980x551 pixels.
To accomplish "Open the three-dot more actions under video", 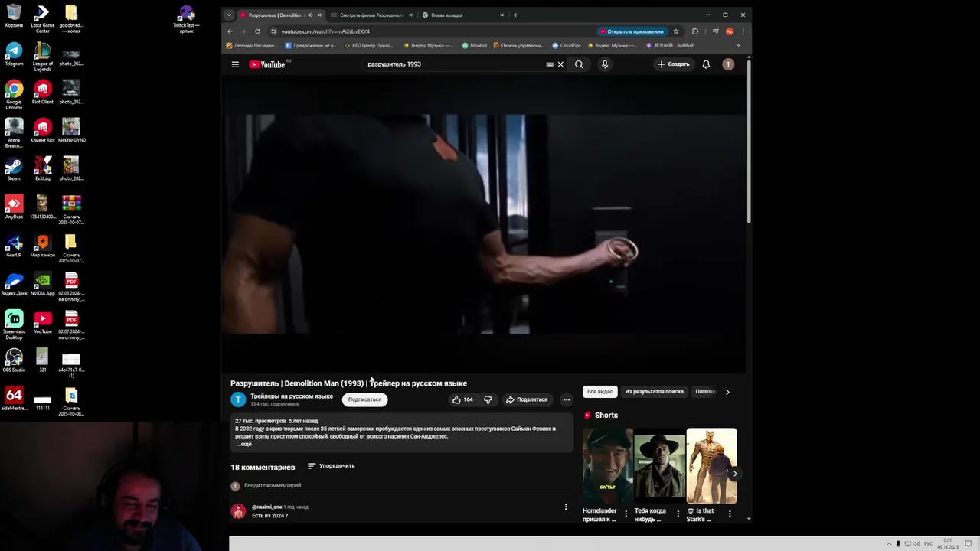I will point(567,399).
